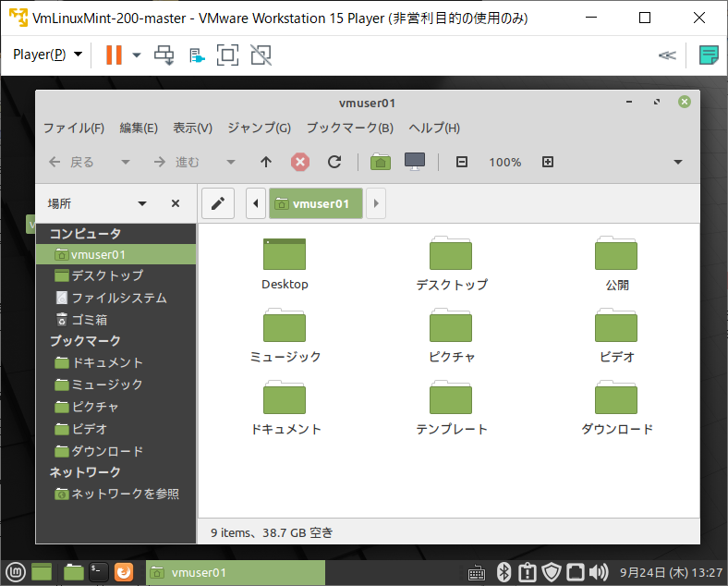Viewport: 728px width, 586px height.
Task: Enter VMware full screen mode
Action: tap(228, 55)
